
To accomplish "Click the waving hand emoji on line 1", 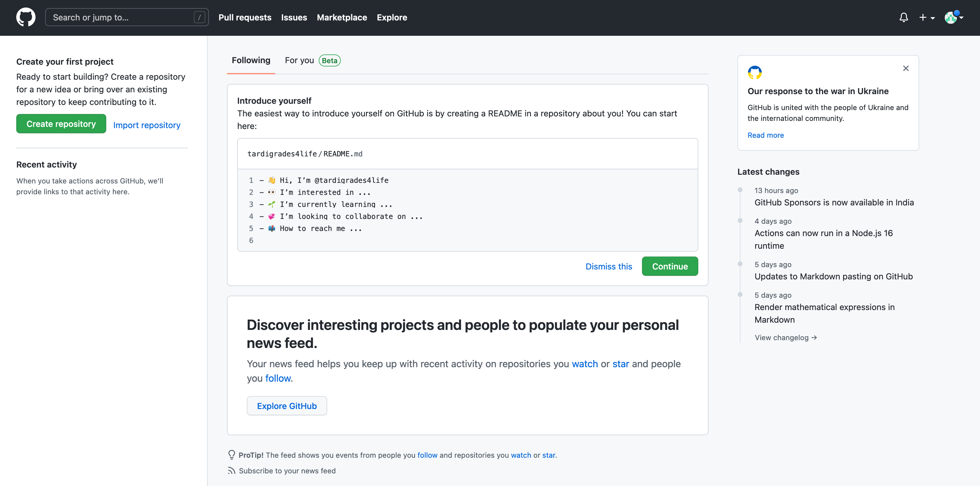I will point(271,180).
